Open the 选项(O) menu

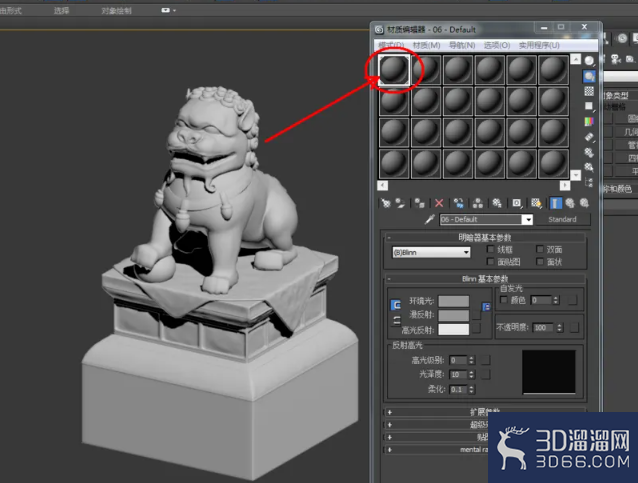tap(497, 45)
